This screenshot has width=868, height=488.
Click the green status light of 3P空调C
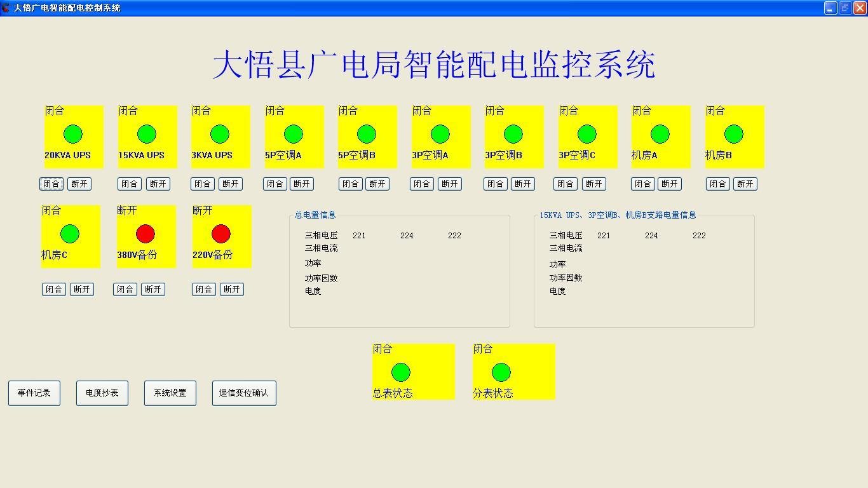587,134
